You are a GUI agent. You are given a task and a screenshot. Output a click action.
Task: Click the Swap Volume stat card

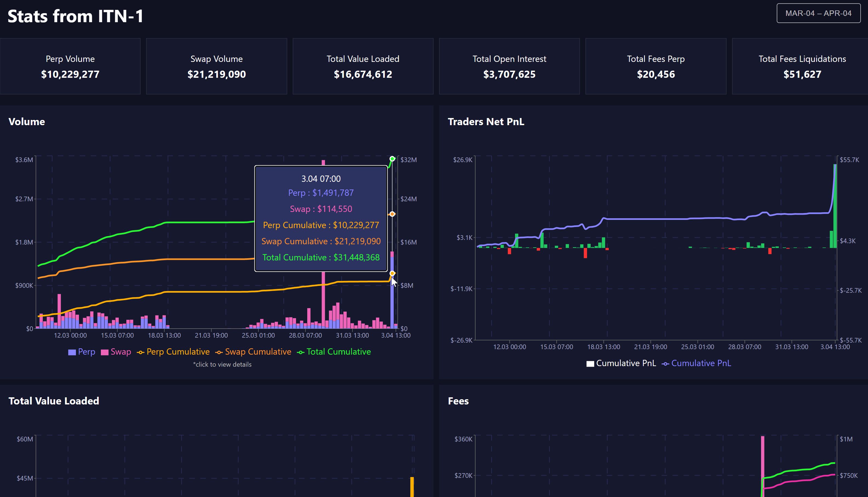[217, 66]
